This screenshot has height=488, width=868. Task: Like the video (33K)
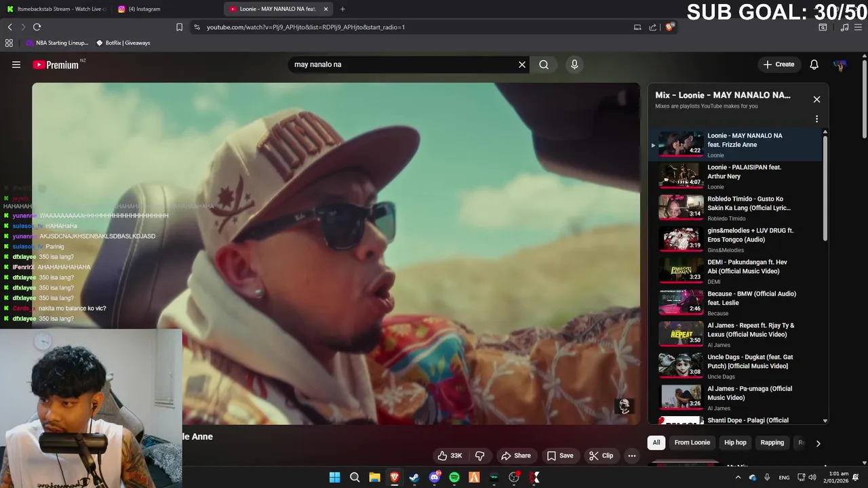click(x=450, y=455)
